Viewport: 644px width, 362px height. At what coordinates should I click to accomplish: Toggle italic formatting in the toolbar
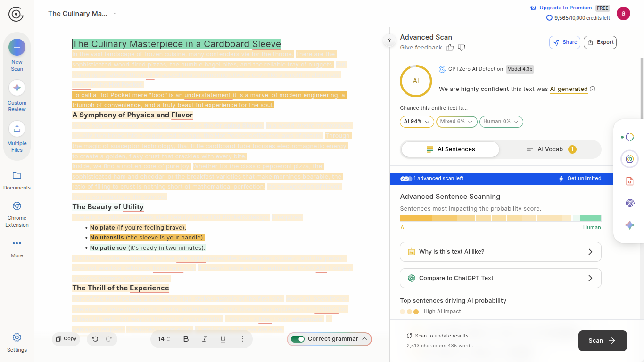point(204,339)
